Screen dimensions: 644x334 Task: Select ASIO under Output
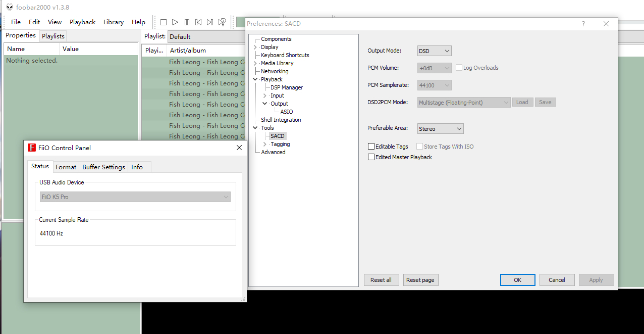tap(287, 112)
